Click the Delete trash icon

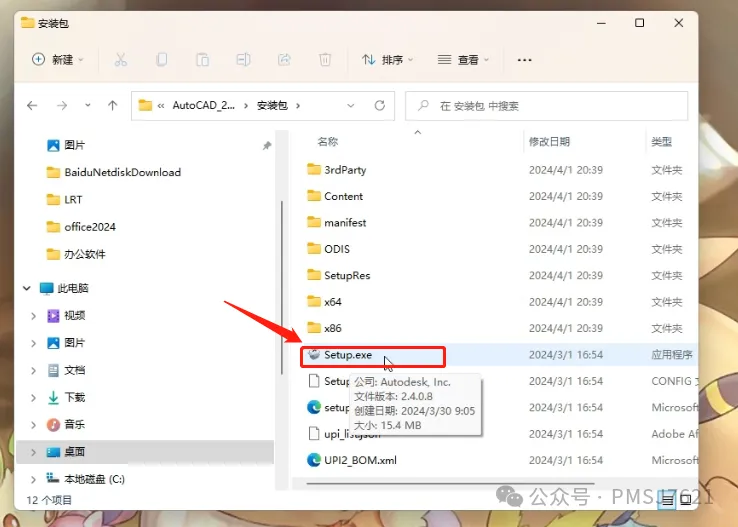pyautogui.click(x=325, y=60)
